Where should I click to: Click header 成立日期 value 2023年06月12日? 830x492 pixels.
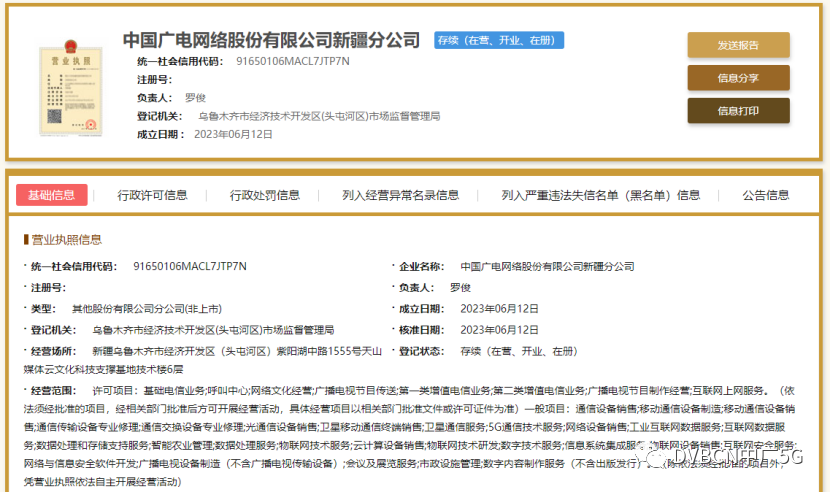(x=233, y=135)
